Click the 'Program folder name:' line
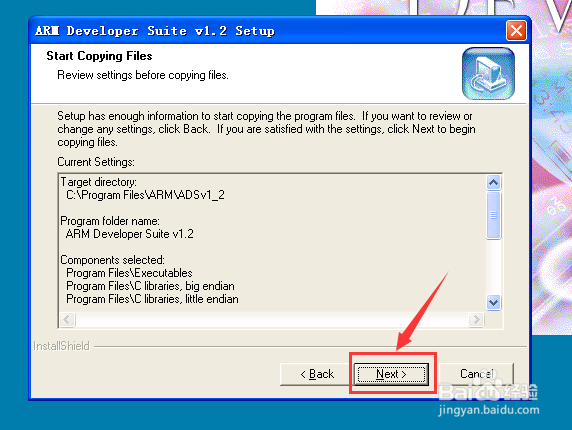 tap(110, 221)
